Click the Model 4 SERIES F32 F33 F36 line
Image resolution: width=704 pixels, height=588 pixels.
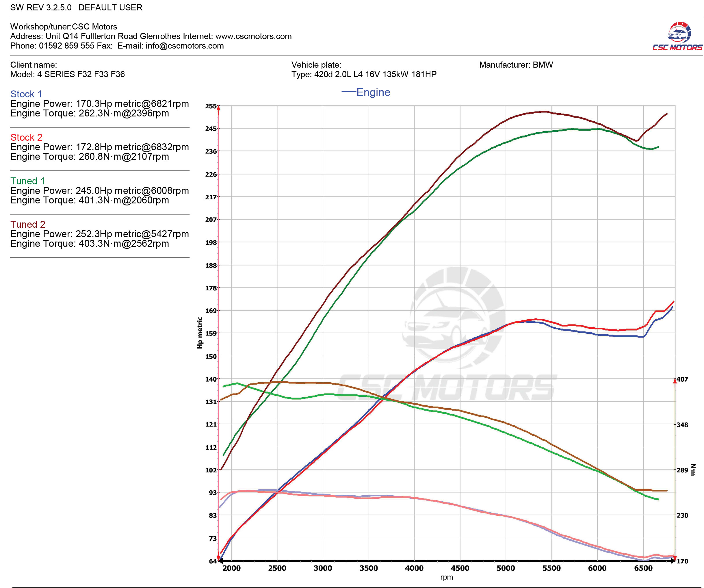pos(67,74)
